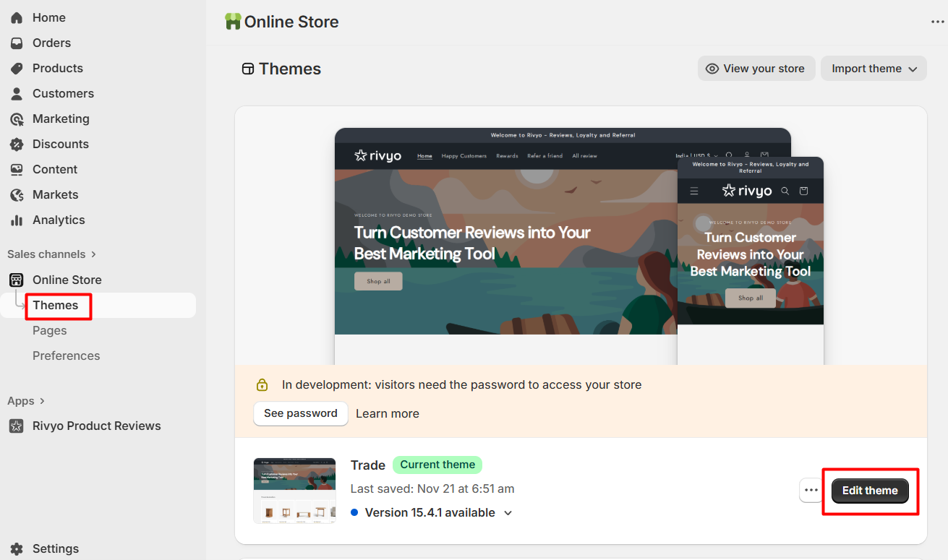The width and height of the screenshot is (948, 560).
Task: Click the See password button
Action: click(301, 413)
